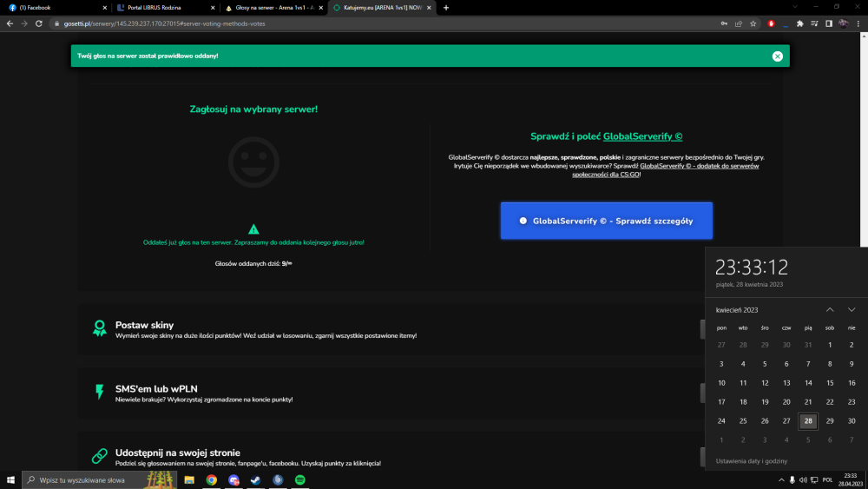
Task: Open the Postaw skiny section heading
Action: [144, 325]
